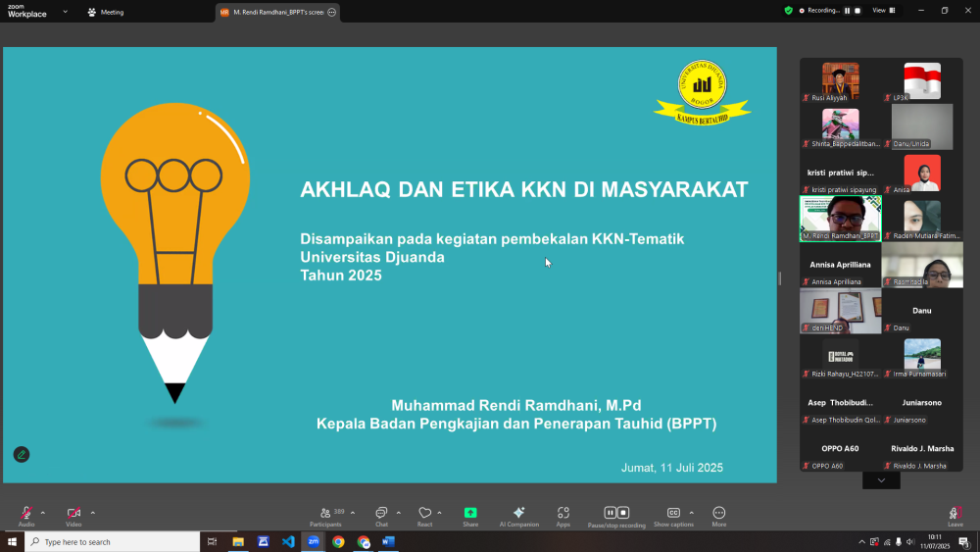Turn on the camera via Video icon
This screenshot has height=552, width=980.
73,513
